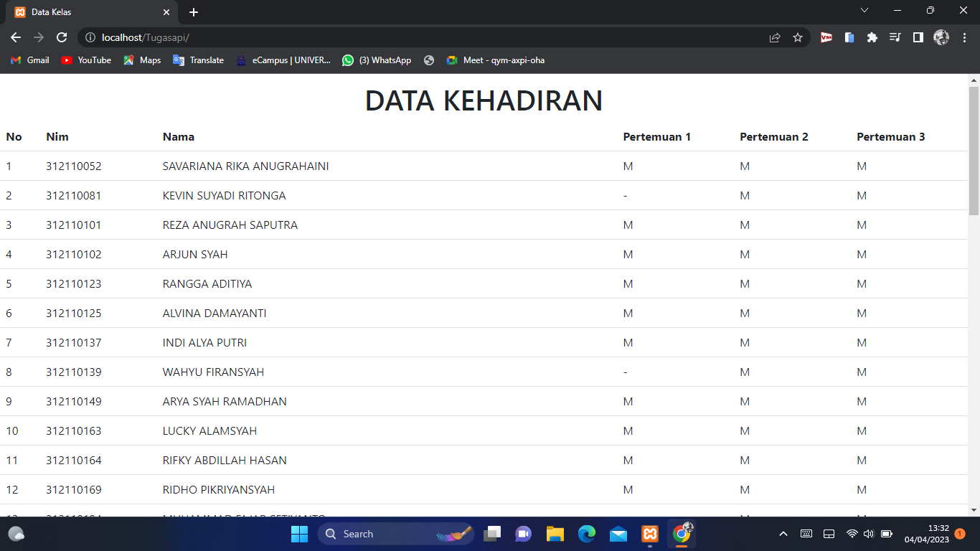Open the XAMPP control panel from taskbar
The width and height of the screenshot is (980, 551).
coord(649,534)
